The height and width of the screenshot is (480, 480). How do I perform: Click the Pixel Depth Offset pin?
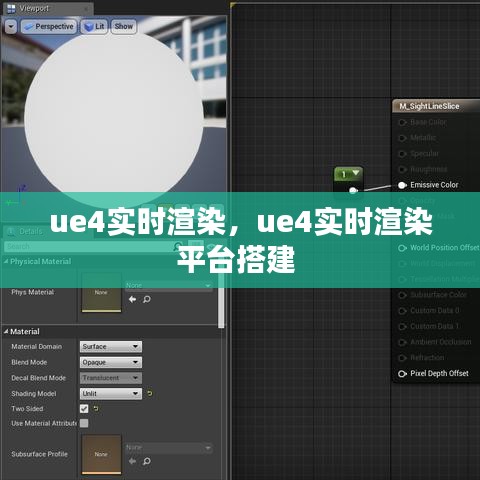(402, 374)
